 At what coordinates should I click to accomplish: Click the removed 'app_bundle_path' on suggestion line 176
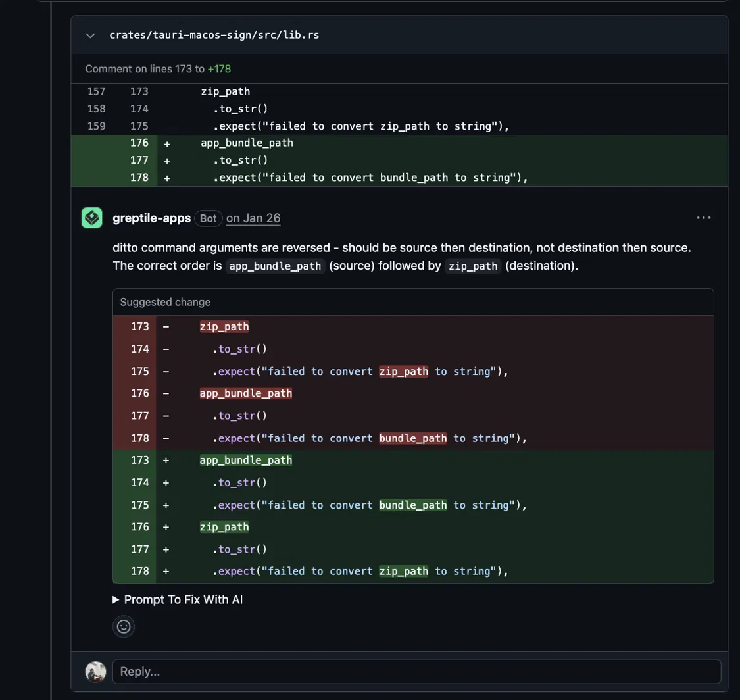point(246,393)
